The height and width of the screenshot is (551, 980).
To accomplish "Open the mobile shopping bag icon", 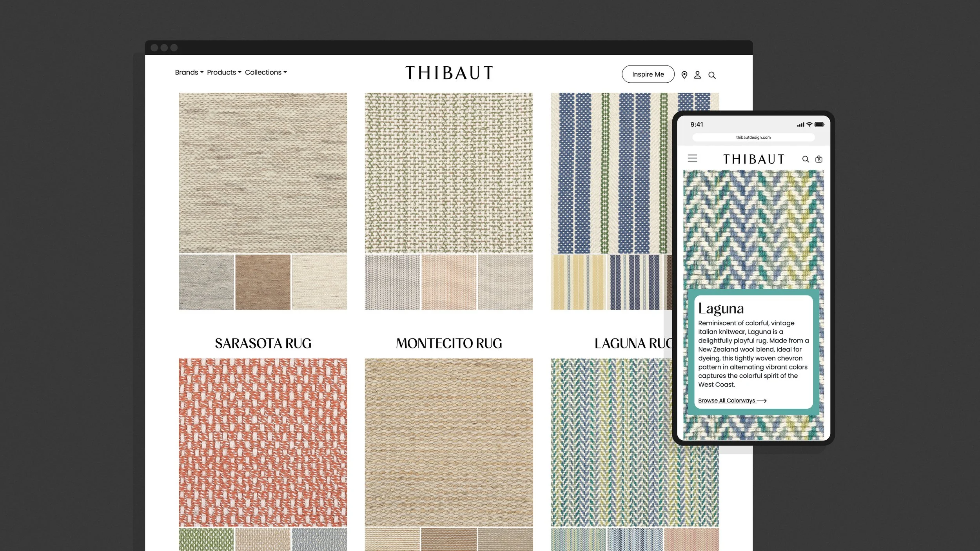I will pyautogui.click(x=819, y=159).
